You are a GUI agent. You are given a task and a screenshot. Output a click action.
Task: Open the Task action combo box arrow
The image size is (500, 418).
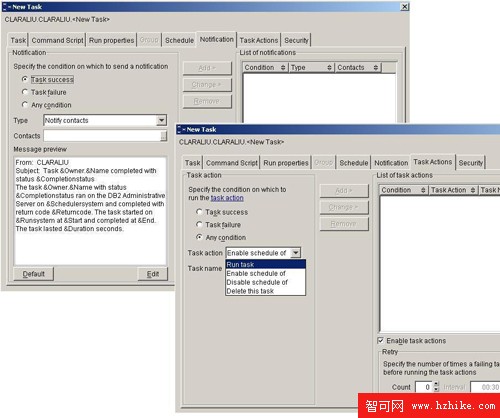295,253
